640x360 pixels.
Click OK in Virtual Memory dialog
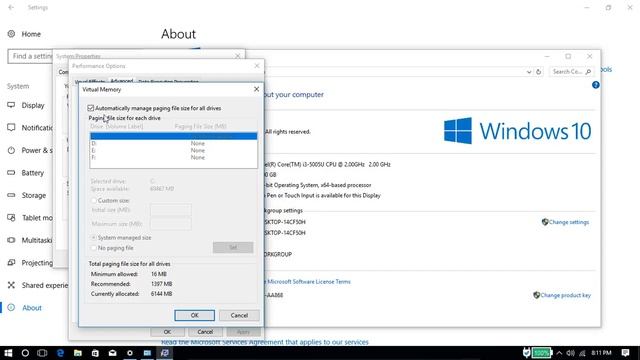click(x=194, y=315)
